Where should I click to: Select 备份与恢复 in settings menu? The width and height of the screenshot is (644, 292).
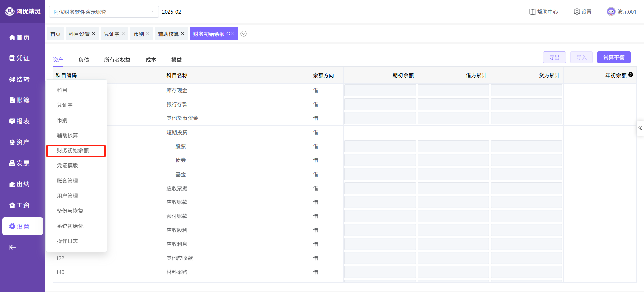pos(70,211)
